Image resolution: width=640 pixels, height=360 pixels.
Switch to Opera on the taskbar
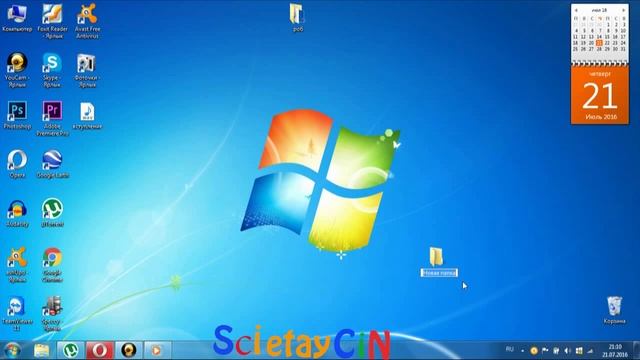pyautogui.click(x=100, y=350)
